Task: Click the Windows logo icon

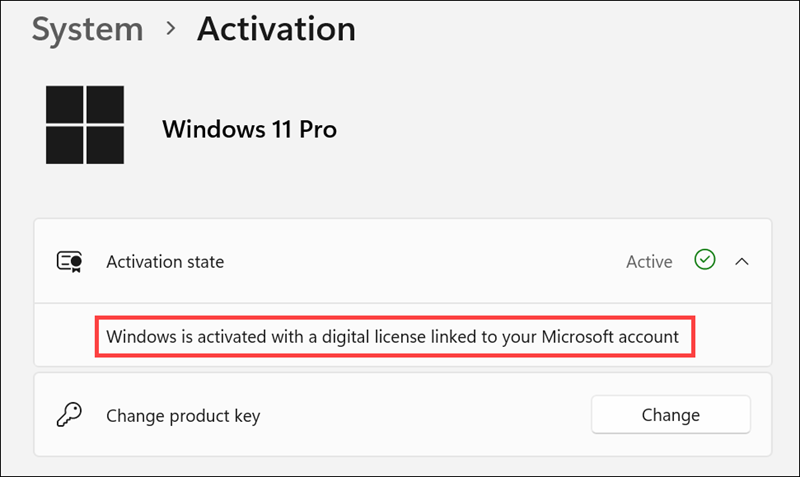Action: coord(85,125)
